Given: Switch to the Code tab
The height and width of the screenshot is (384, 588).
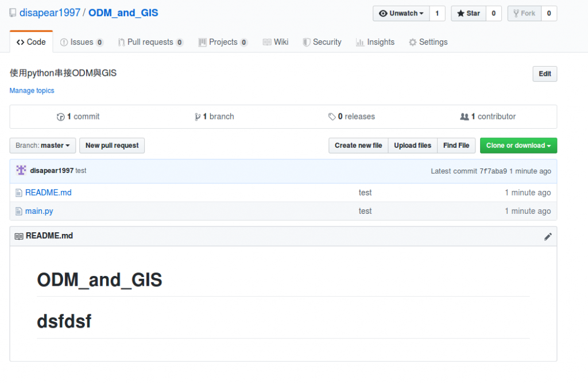Looking at the screenshot, I should [31, 42].
